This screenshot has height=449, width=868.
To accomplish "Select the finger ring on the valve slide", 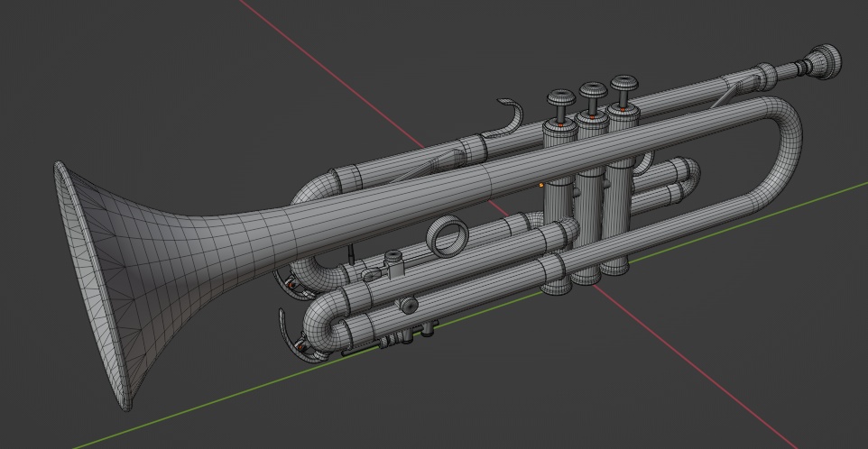I will pos(448,236).
